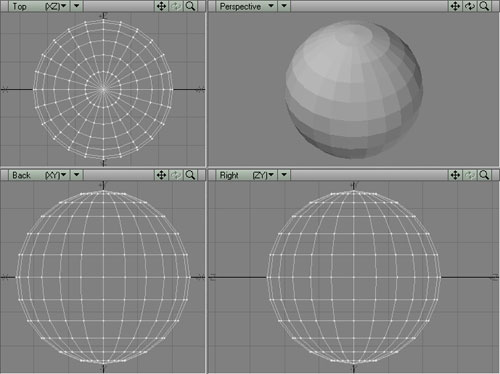500x374 pixels.
Task: Click the pan icon in Right viewport
Action: [455, 175]
